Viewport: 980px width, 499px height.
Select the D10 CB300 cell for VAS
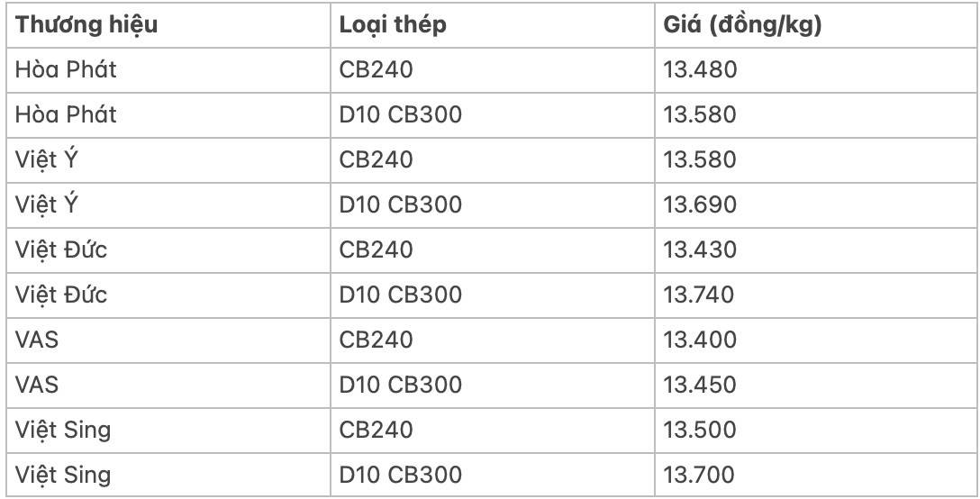click(x=401, y=386)
